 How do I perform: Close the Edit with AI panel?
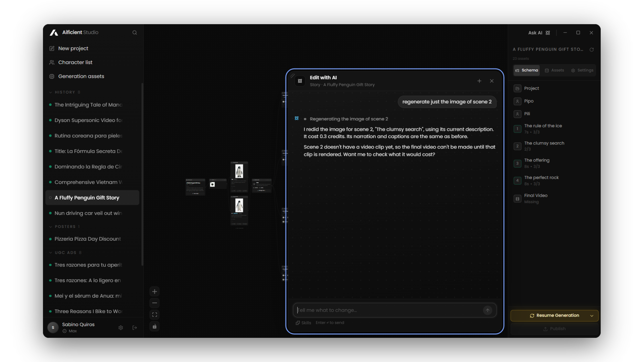click(492, 81)
